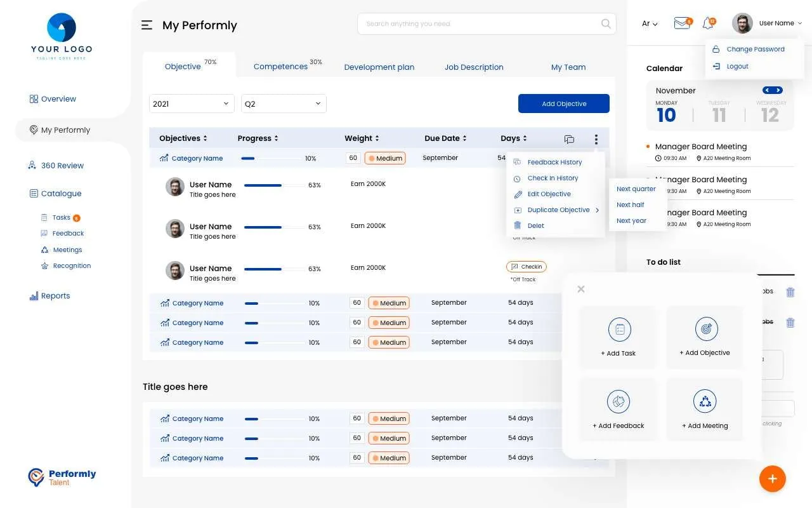This screenshot has width=812, height=508.
Task: Click the Add Objective button
Action: point(563,103)
